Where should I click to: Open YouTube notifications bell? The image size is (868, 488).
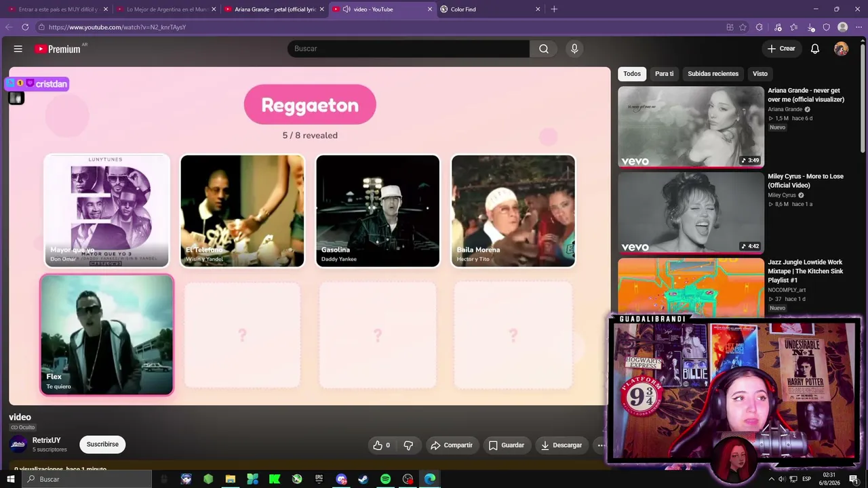[x=815, y=49]
